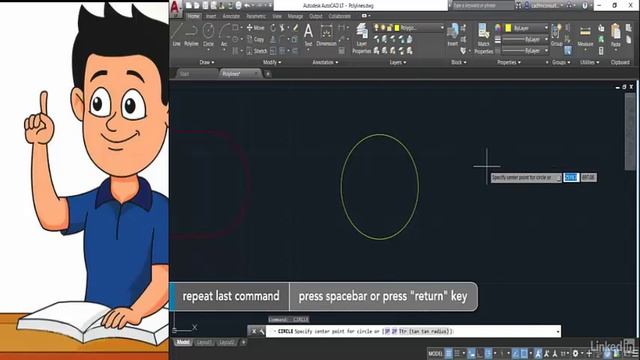Switch to the Output ribbon tab
Image resolution: width=640 pixels, height=360 pixels.
pos(316,16)
